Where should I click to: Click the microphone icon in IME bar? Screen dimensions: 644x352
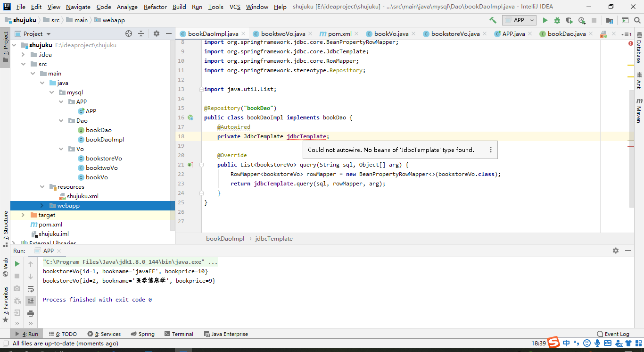coord(597,343)
